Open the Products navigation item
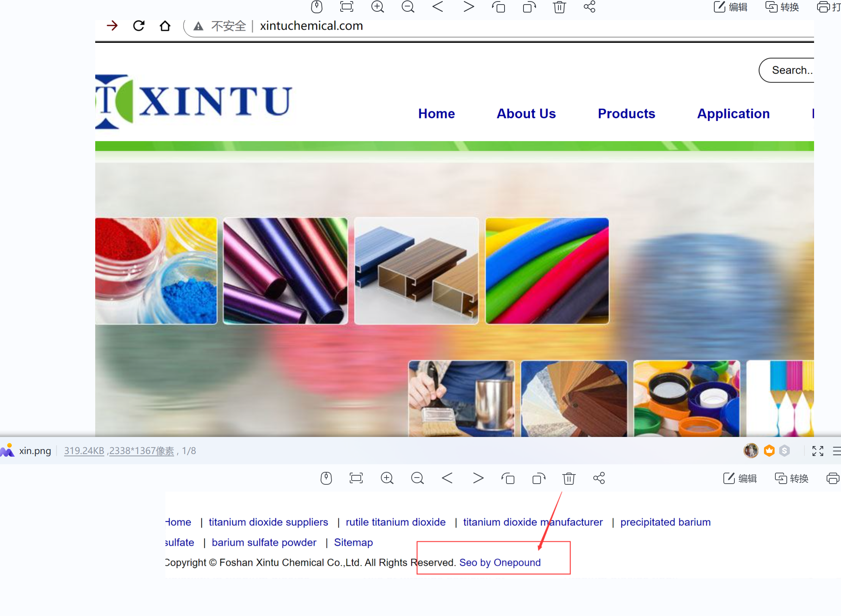Image resolution: width=841 pixels, height=616 pixels. click(x=627, y=113)
